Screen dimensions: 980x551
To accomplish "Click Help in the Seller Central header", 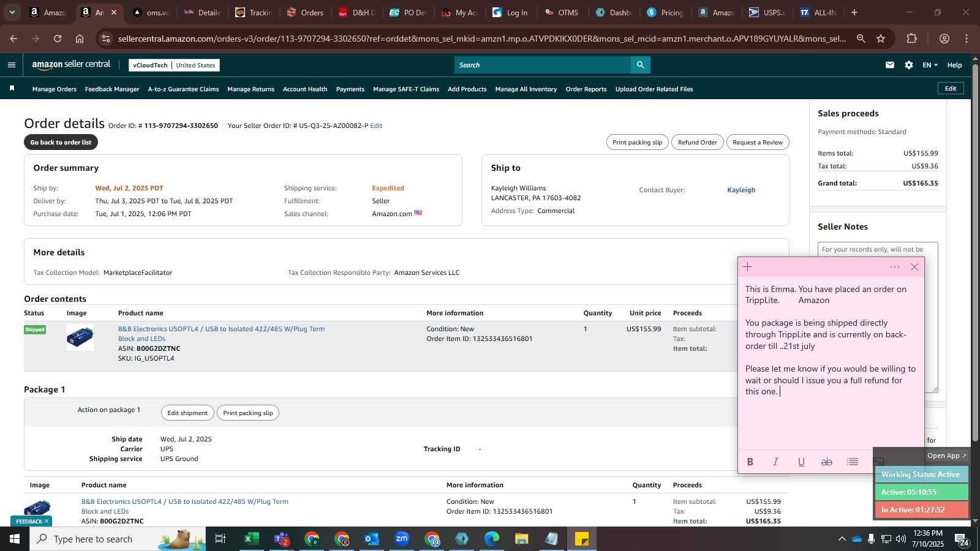I will pyautogui.click(x=954, y=65).
